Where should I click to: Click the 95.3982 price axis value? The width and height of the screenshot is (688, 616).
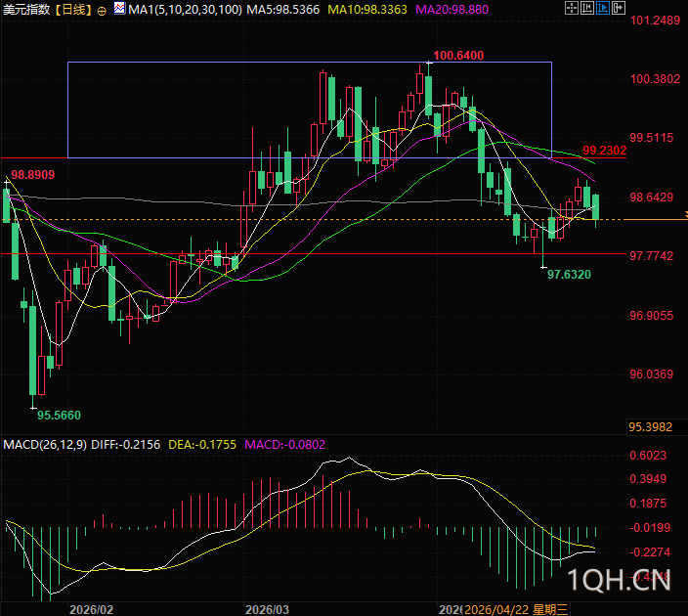[651, 426]
